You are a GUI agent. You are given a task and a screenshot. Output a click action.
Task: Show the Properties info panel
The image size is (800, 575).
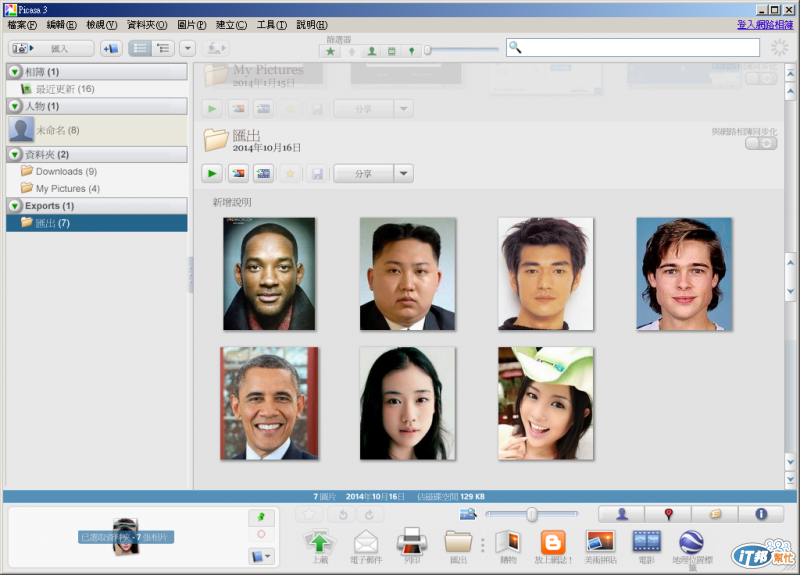pos(761,514)
